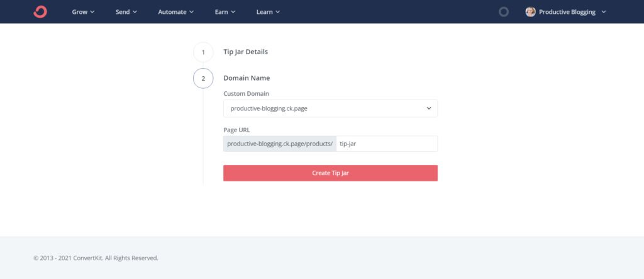
Task: Click the Custom Domain label
Action: [x=246, y=94]
